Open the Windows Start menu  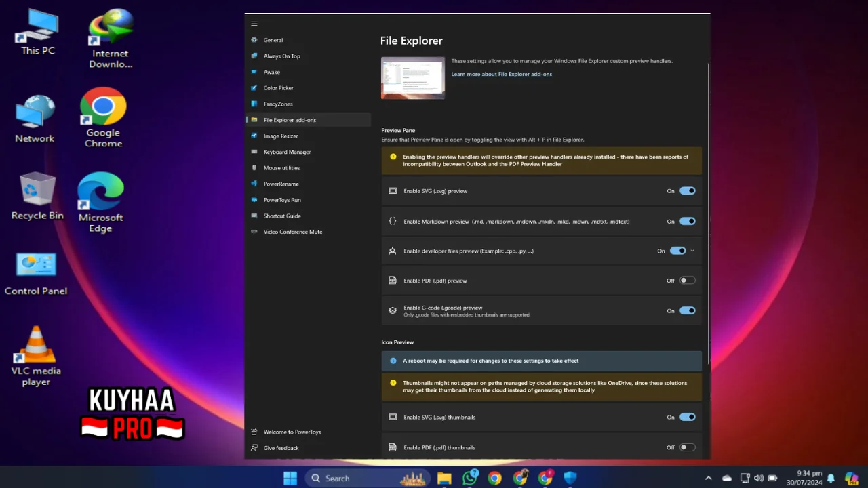tap(290, 479)
